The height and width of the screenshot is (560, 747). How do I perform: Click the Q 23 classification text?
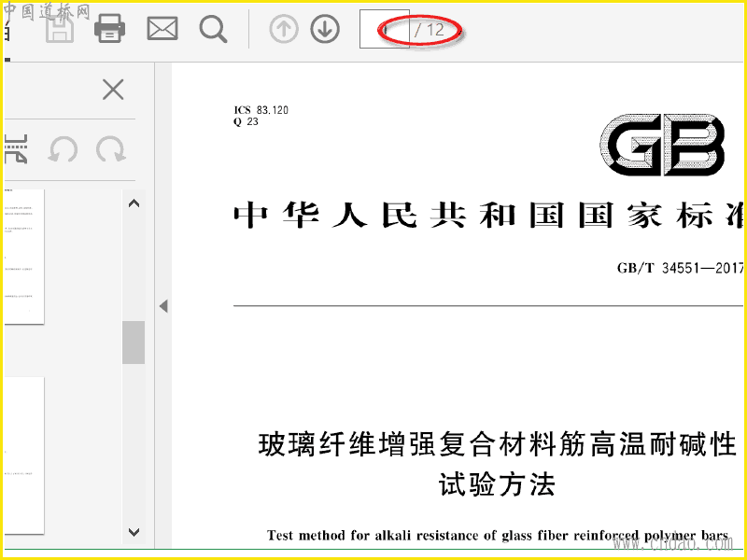[x=246, y=122]
